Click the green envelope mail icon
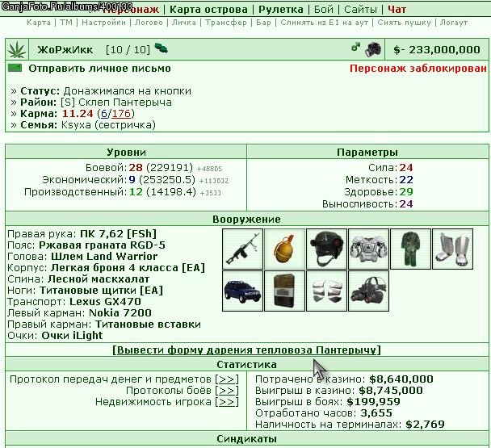Viewport: 491px width, 448px height. click(x=15, y=68)
